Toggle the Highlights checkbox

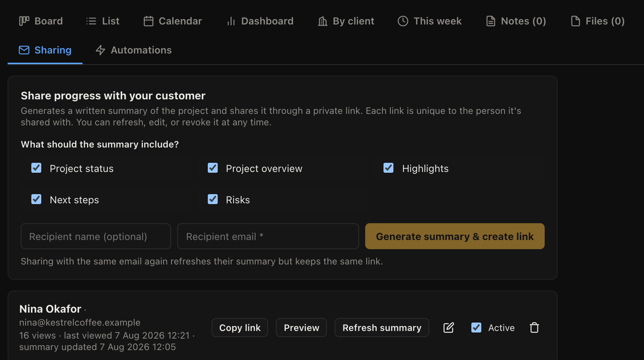tap(388, 168)
